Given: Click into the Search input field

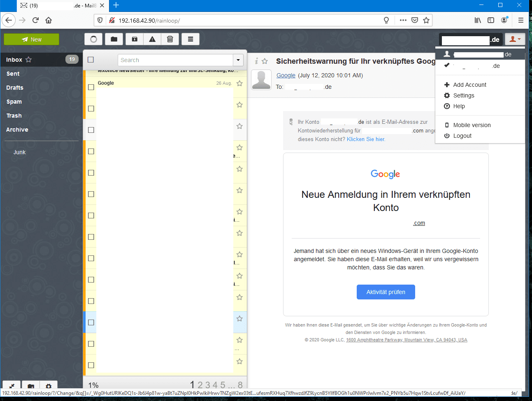Looking at the screenshot, I should [176, 60].
